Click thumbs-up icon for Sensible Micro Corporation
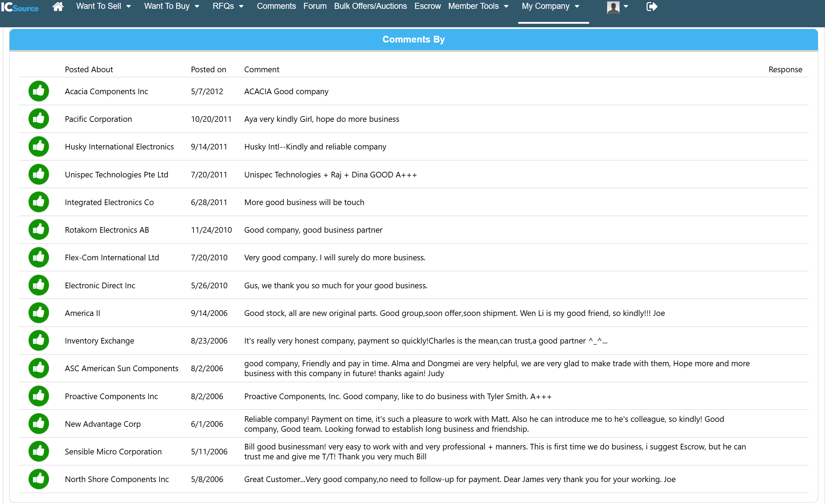Image resolution: width=825 pixels, height=504 pixels. pos(39,451)
